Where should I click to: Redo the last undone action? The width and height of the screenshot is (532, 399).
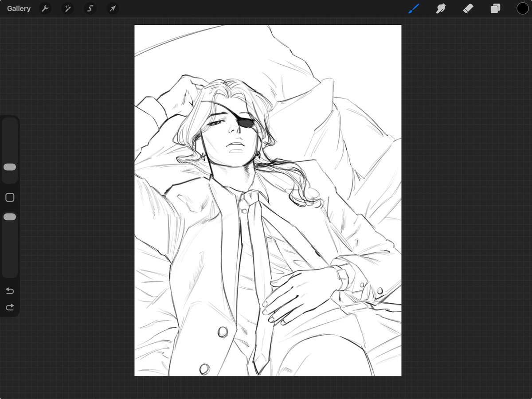point(10,307)
